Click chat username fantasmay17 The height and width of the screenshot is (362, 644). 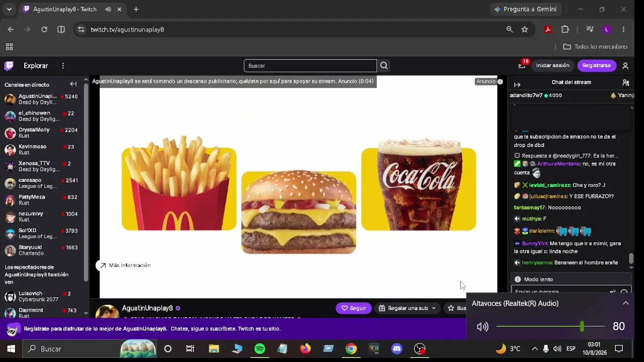530,207
